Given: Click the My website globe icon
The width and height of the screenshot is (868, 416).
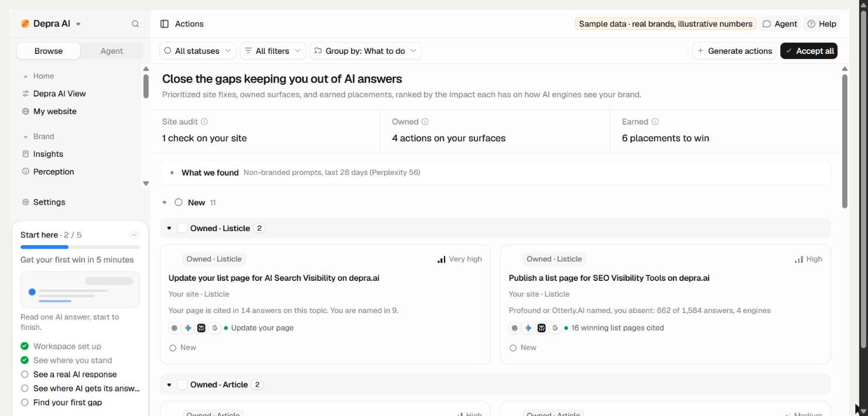Looking at the screenshot, I should tap(25, 112).
